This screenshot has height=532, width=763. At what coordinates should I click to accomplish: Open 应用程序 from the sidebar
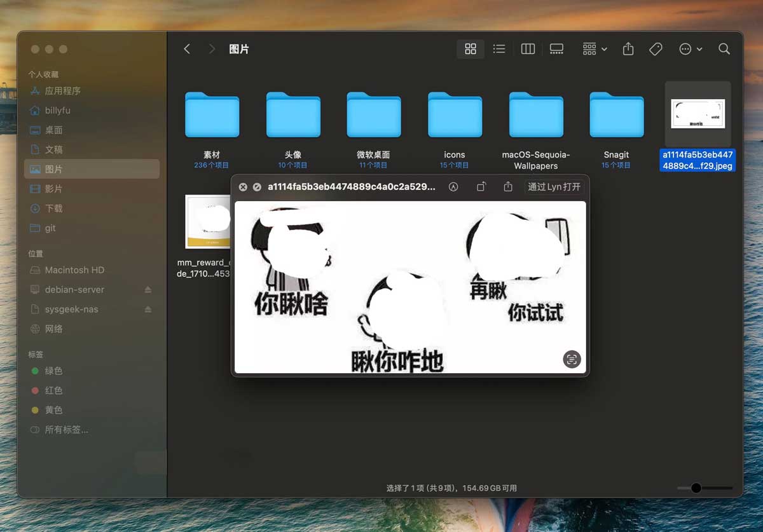point(62,91)
